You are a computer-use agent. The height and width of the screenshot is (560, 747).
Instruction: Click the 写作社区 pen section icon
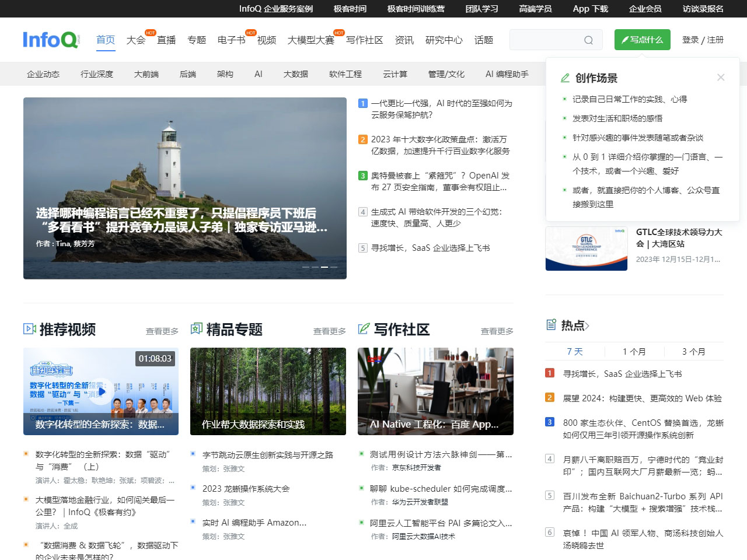(x=364, y=329)
